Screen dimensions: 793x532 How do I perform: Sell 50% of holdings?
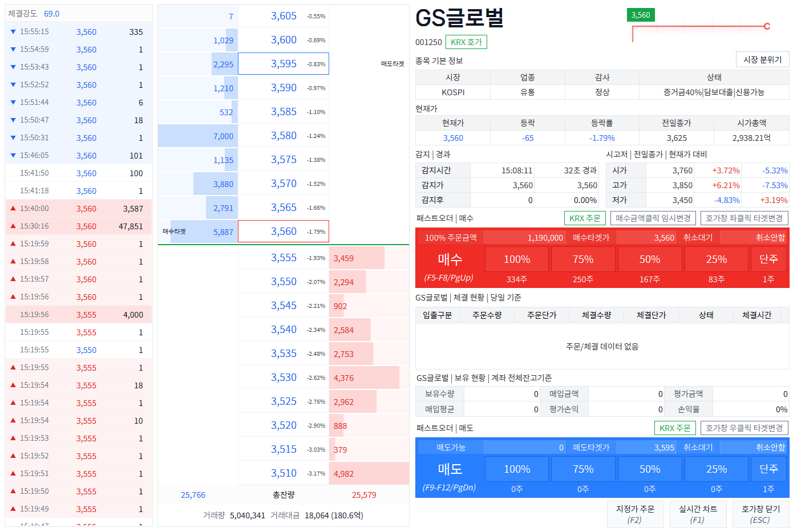650,469
